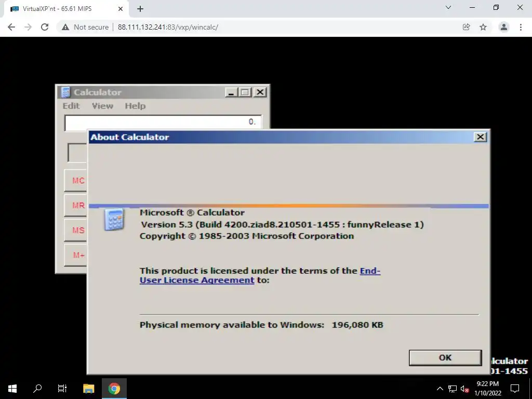Screen dimensions: 532x399
Task: Bookmark this page with star icon
Action: pos(483,27)
